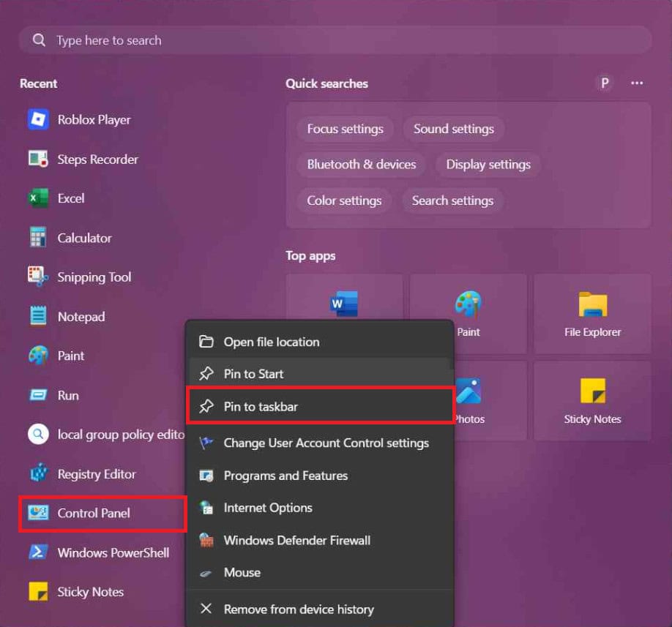The width and height of the screenshot is (672, 627).
Task: Click the Paint icon in Recent list
Action: click(38, 356)
